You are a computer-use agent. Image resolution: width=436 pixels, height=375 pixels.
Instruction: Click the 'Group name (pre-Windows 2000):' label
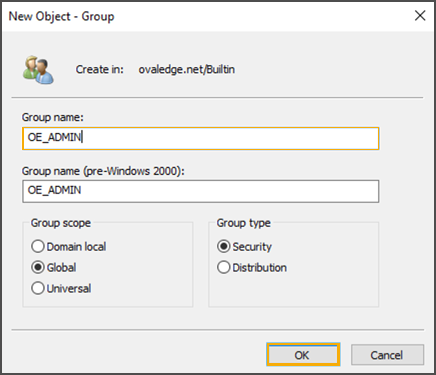click(x=103, y=171)
